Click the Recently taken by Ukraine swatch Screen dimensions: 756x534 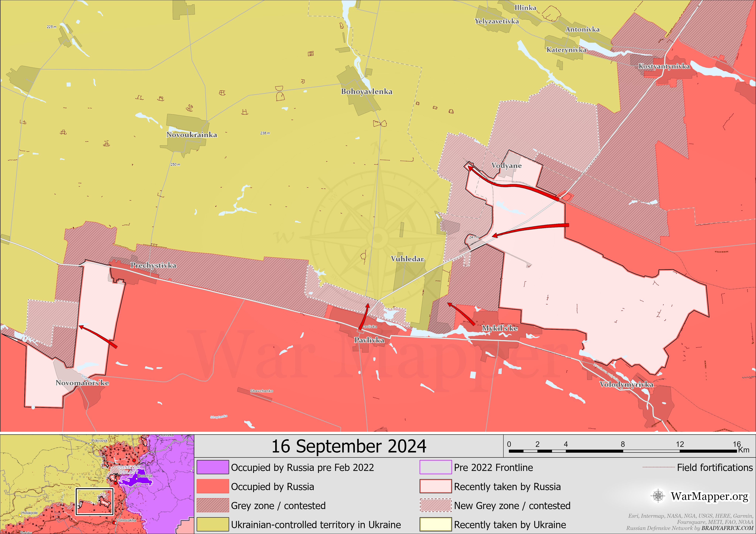click(435, 524)
